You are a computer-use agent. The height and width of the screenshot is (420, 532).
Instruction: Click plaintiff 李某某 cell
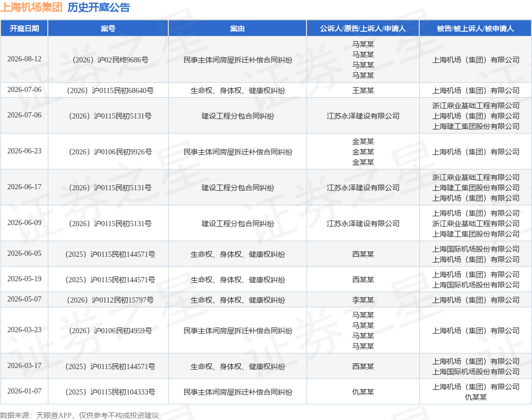click(x=363, y=300)
